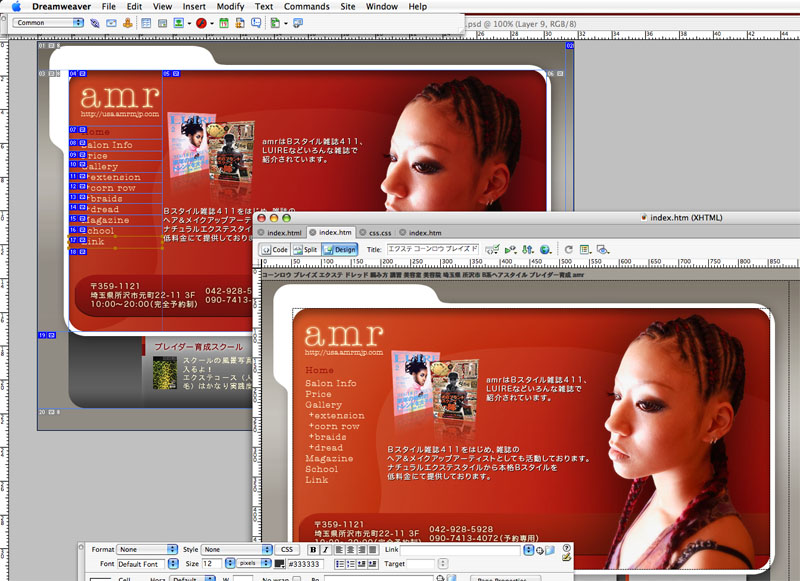The height and width of the screenshot is (581, 800).
Task: Click the Named Anchor icon in Insert bar
Action: pyautogui.click(x=128, y=23)
